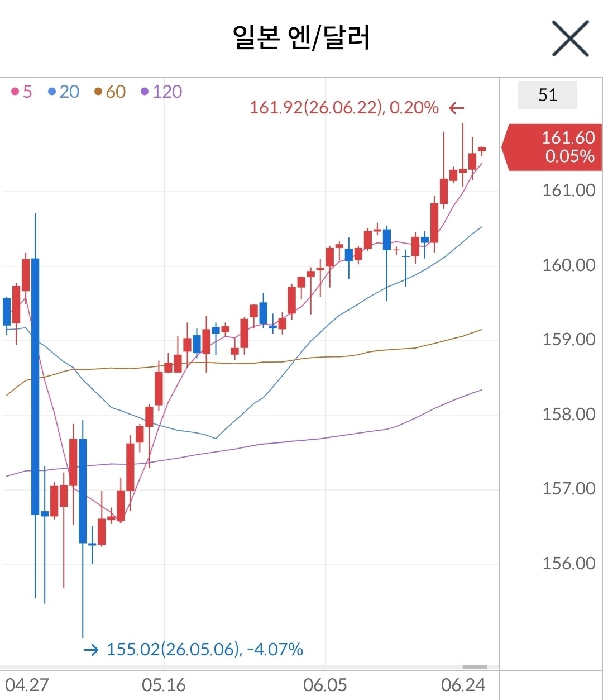Click the red 161.60 current price tag
The width and height of the screenshot is (603, 700).
tap(552, 147)
